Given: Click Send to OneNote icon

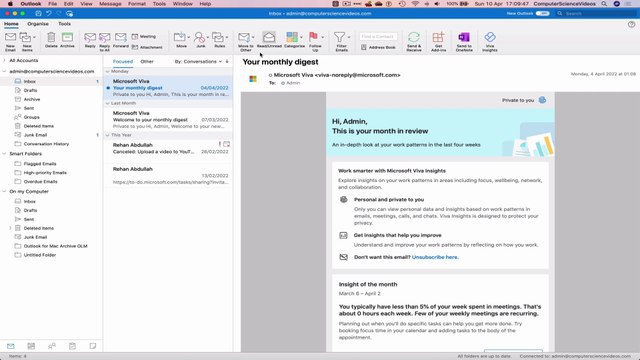Looking at the screenshot, I should pos(464,41).
